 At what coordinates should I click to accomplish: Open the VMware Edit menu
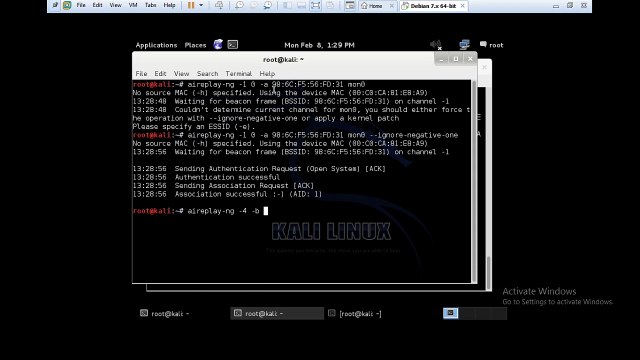pos(98,5)
